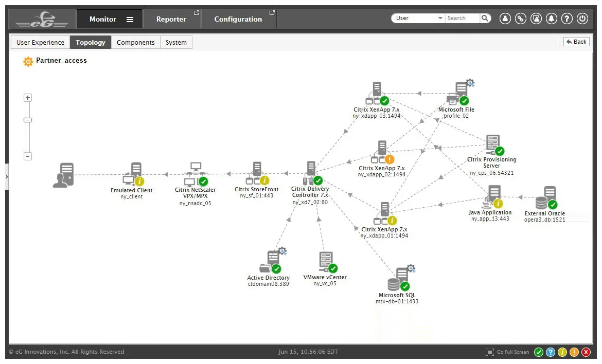Zoom in with the plus button
602x364 pixels.
[x=28, y=98]
